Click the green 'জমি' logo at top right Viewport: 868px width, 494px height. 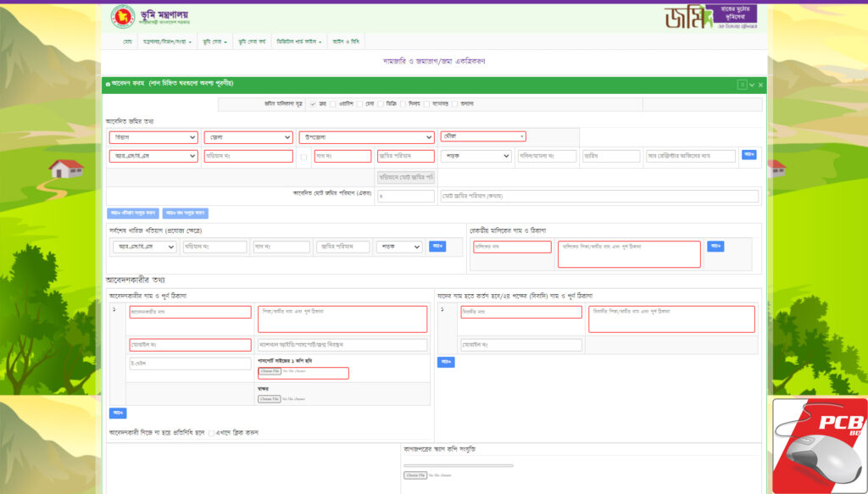click(x=687, y=17)
